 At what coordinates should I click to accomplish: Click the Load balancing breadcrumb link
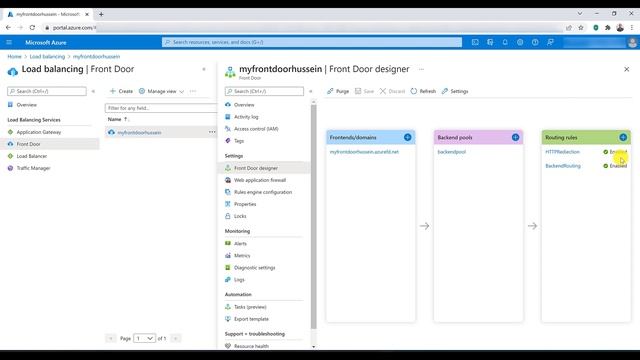[47, 56]
